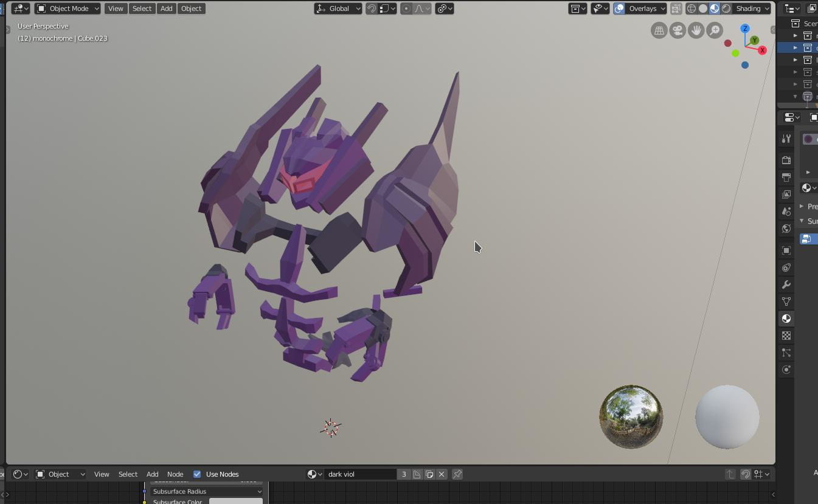
Task: Open the Render properties tab
Action: tap(786, 161)
